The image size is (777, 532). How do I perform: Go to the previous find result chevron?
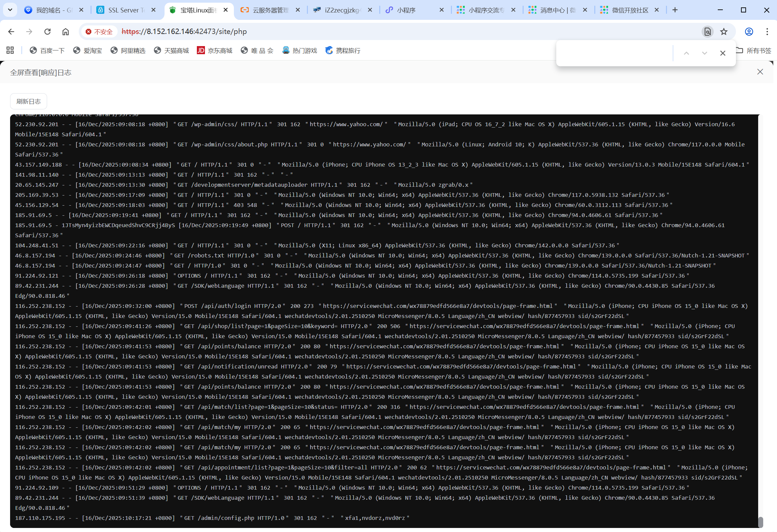686,53
